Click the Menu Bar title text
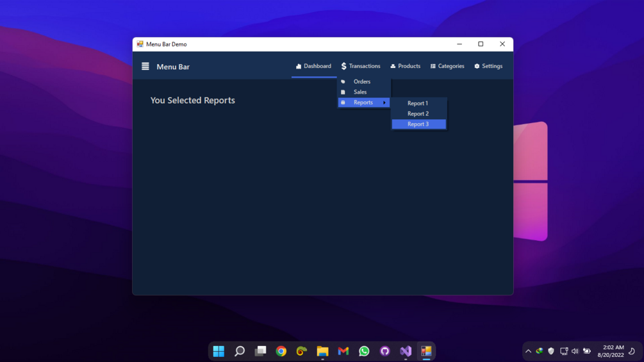 (x=173, y=67)
